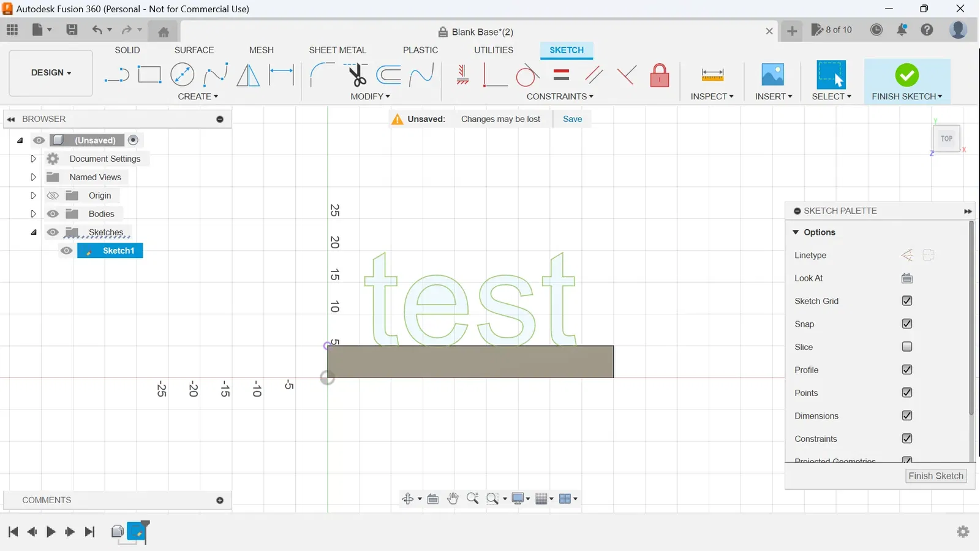This screenshot has width=980, height=551.
Task: Switch to the SURFACE tab
Action: [194, 50]
